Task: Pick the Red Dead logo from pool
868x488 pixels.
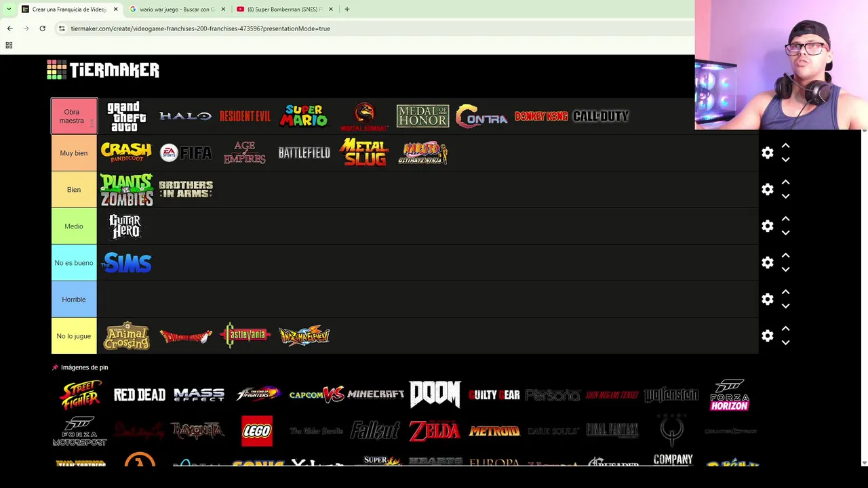Action: [x=139, y=395]
